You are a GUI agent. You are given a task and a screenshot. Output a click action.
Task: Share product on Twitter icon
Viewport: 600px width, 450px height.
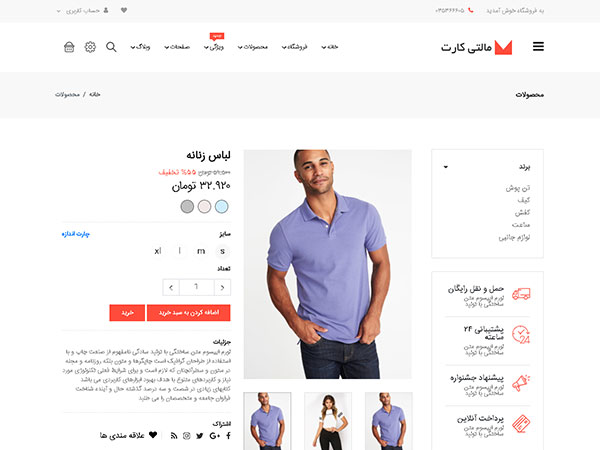[199, 435]
